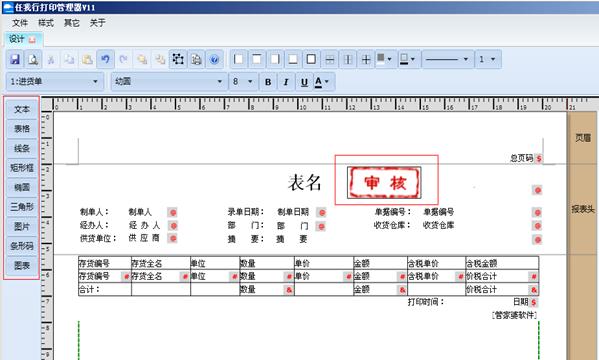Open the 文件 menu
Viewport: 599px width, 360px height.
(20, 23)
